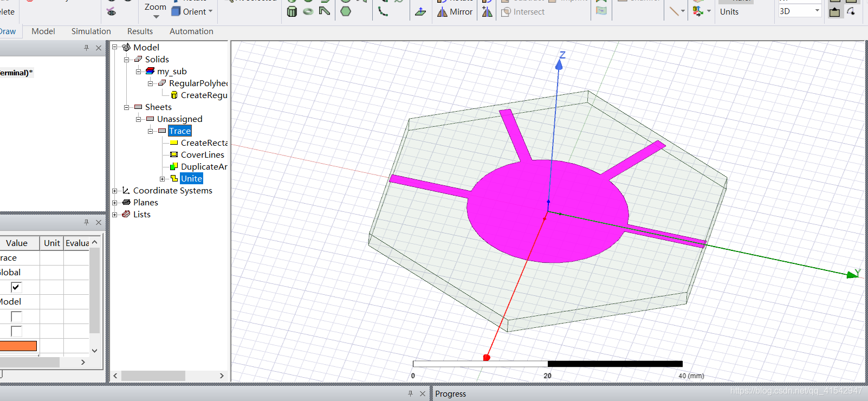Open the measure line tool dropdown arrow

tap(683, 11)
